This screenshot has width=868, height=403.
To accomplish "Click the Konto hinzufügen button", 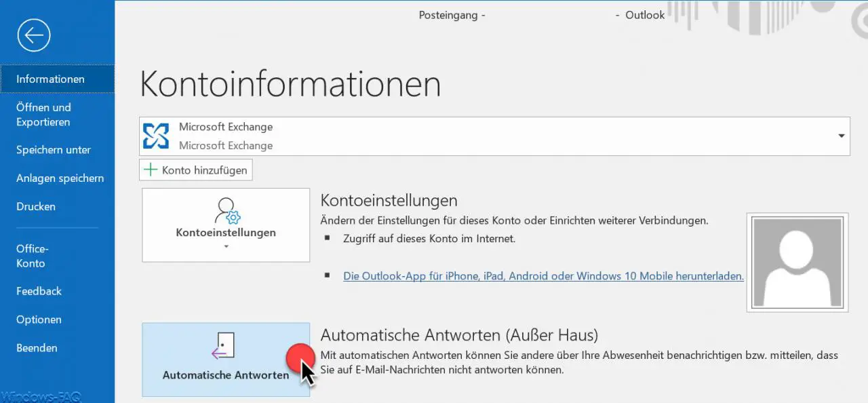I will 196,170.
